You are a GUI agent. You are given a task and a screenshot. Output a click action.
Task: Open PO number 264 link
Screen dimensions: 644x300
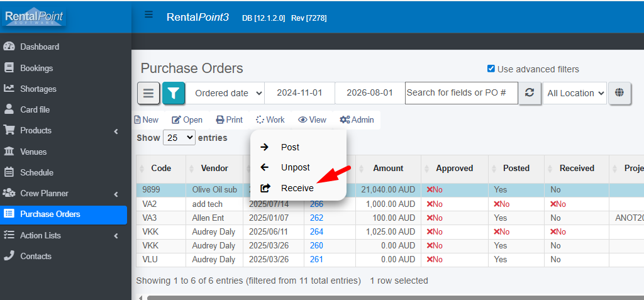(x=316, y=232)
